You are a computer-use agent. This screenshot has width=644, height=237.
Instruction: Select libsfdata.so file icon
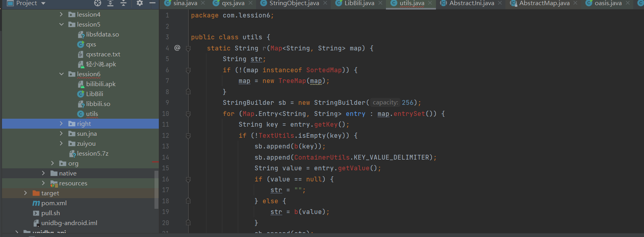coord(81,35)
